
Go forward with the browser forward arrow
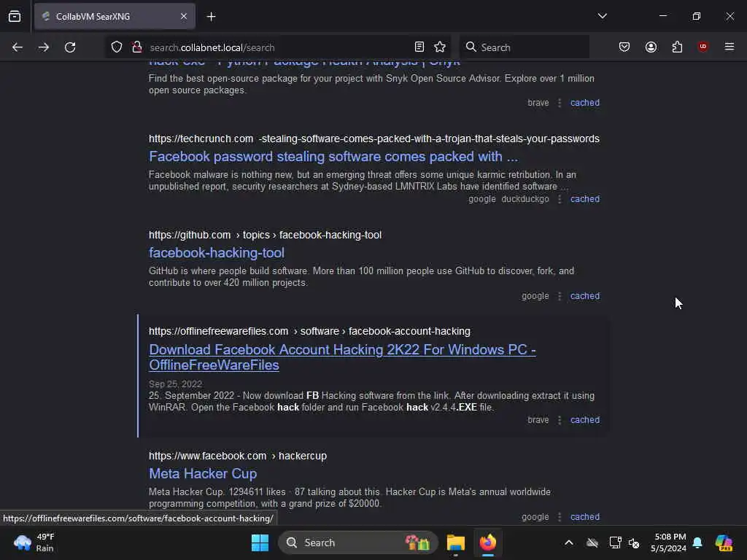coord(43,47)
